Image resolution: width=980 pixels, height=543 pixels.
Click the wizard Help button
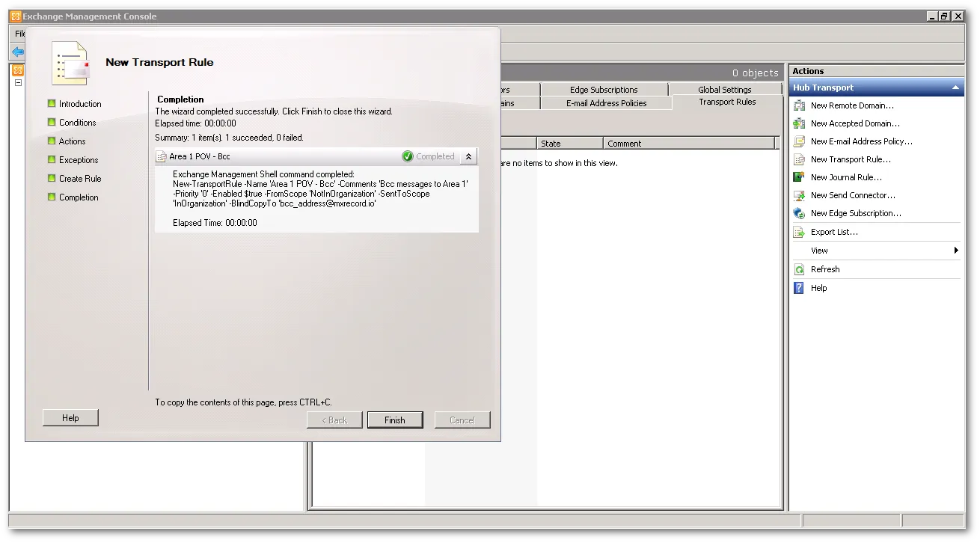point(70,418)
